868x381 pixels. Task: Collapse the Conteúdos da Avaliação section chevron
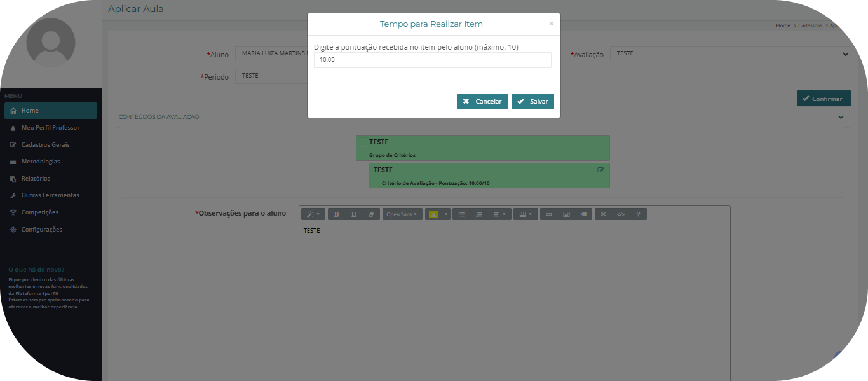pyautogui.click(x=841, y=117)
